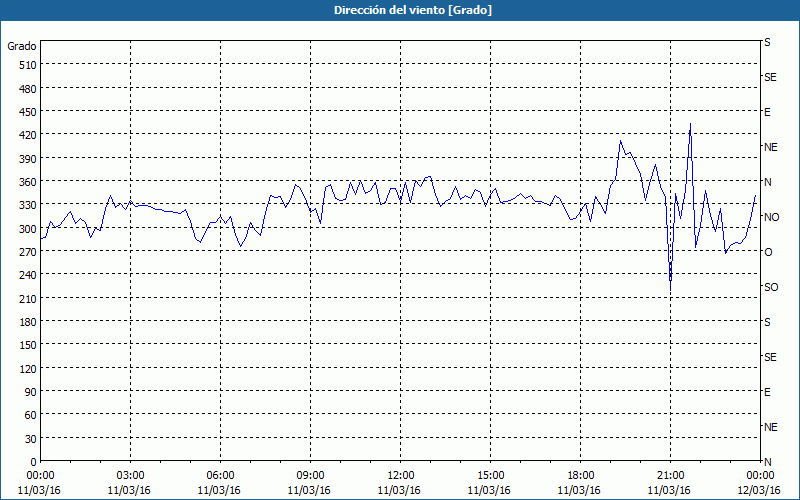
Task: Select the 480 degree axis label
Action: 29,89
